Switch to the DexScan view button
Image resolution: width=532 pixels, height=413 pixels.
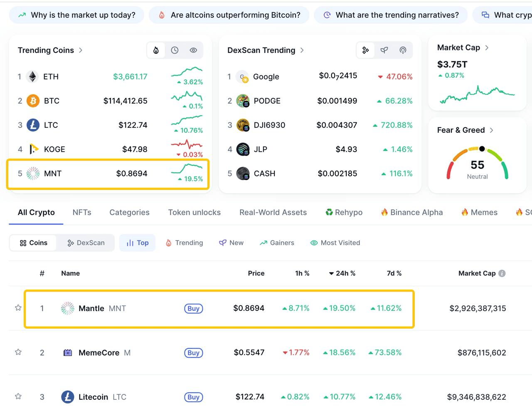point(86,243)
